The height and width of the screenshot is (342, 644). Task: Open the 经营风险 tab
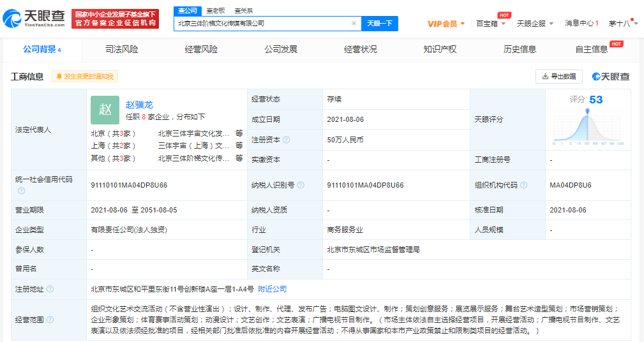[x=201, y=50]
